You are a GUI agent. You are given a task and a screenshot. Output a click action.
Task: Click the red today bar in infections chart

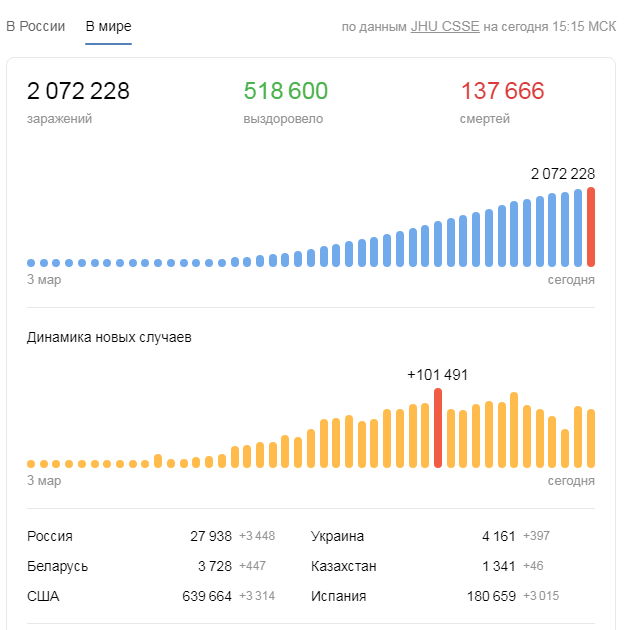pos(591,227)
